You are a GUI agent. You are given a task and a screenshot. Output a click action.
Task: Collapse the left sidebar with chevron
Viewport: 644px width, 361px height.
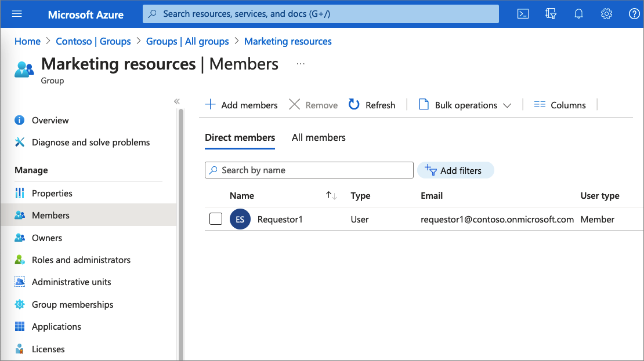pos(177,101)
